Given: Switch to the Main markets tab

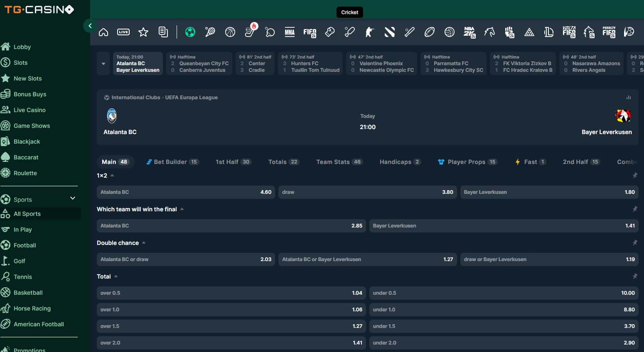Looking at the screenshot, I should click(x=116, y=162).
